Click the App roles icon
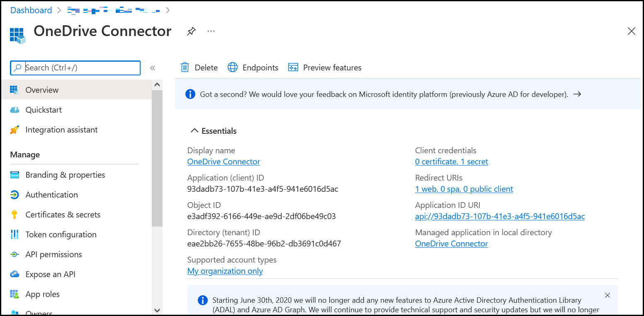 (15, 294)
